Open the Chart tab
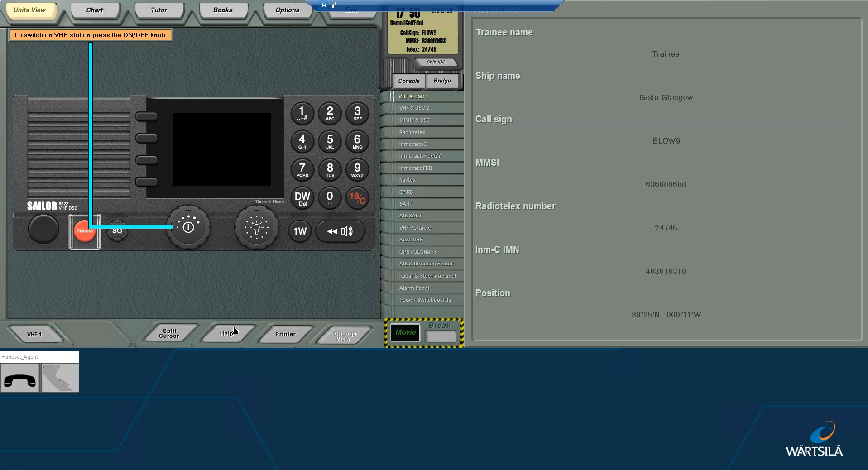The width and height of the screenshot is (868, 470). pos(95,10)
